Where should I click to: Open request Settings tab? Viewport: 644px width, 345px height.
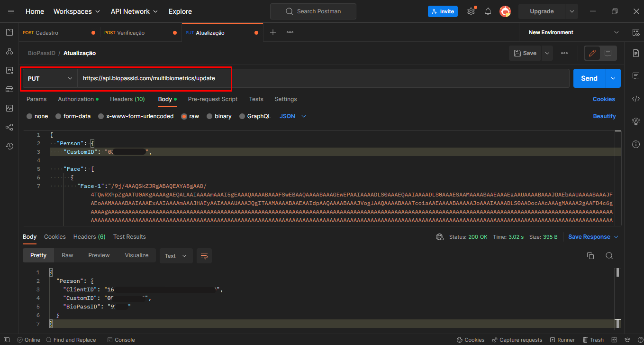(286, 99)
